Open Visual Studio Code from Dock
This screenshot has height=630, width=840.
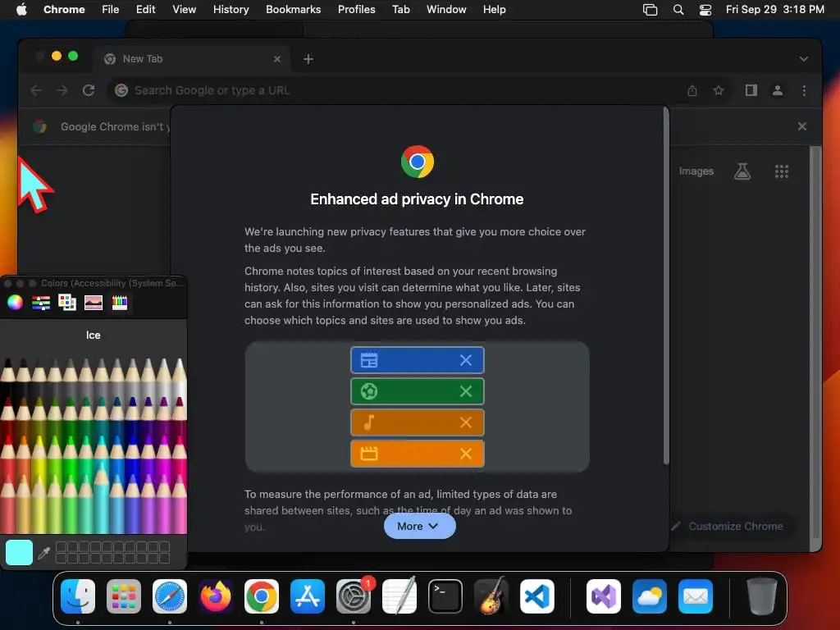tap(536, 596)
